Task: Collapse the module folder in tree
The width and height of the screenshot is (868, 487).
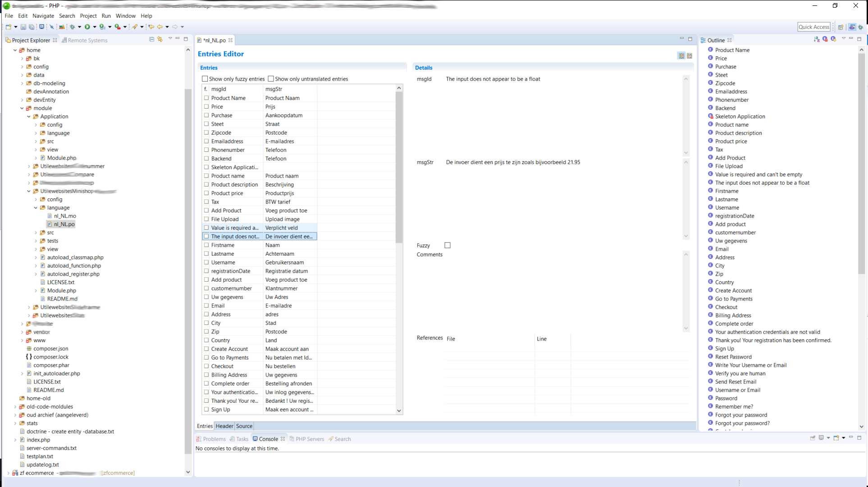Action: pyautogui.click(x=22, y=108)
